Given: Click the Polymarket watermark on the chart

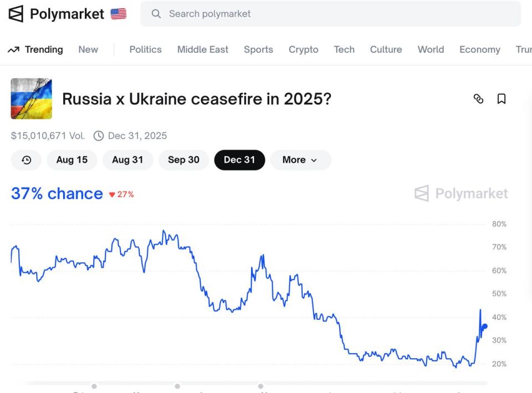Looking at the screenshot, I should (461, 194).
